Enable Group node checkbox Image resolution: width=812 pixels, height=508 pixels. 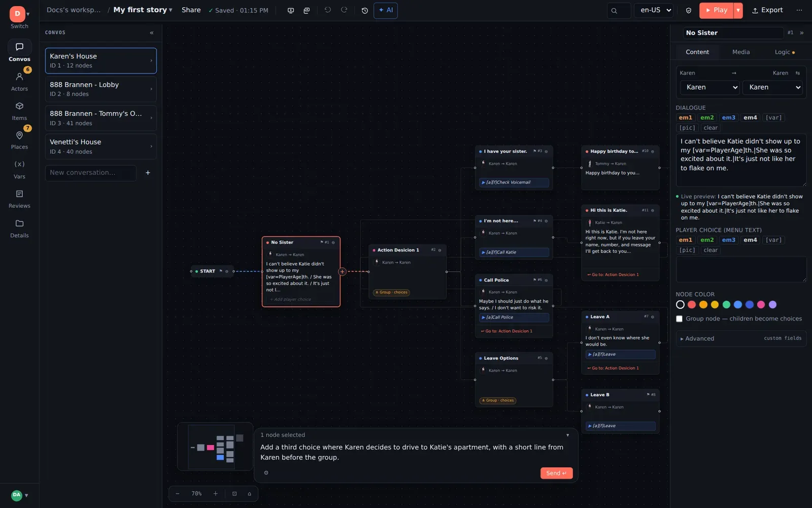tap(679, 319)
